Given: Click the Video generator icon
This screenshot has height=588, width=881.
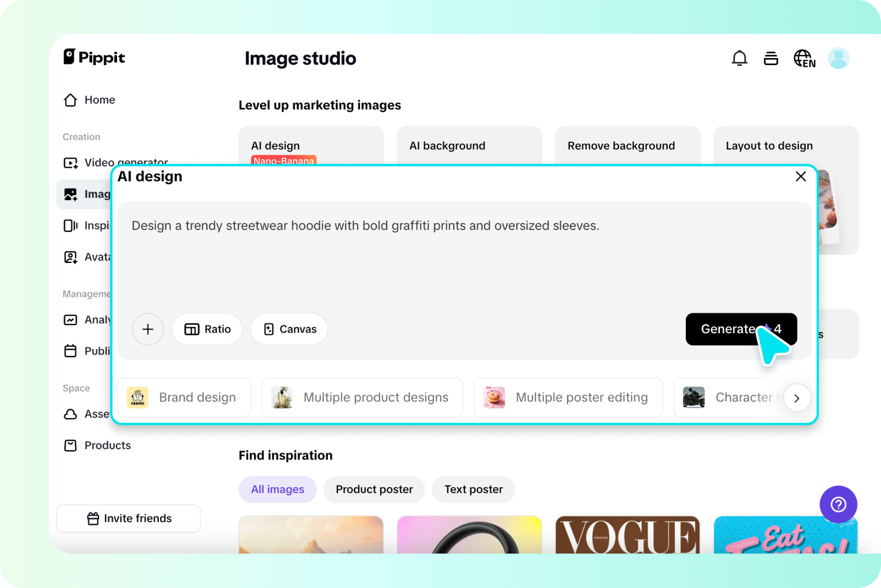Looking at the screenshot, I should pyautogui.click(x=70, y=163).
